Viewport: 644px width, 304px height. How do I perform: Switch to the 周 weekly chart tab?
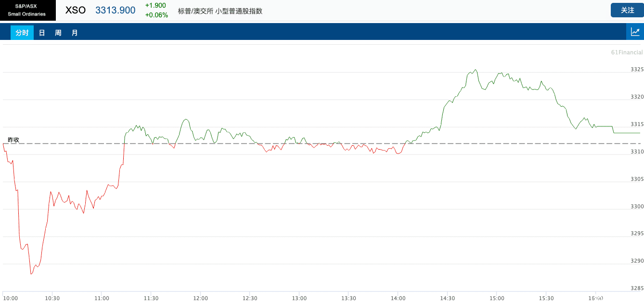pos(58,33)
